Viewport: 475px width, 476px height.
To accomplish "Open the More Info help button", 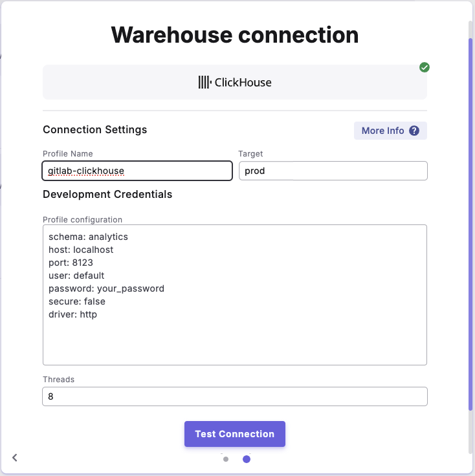I will pyautogui.click(x=390, y=131).
